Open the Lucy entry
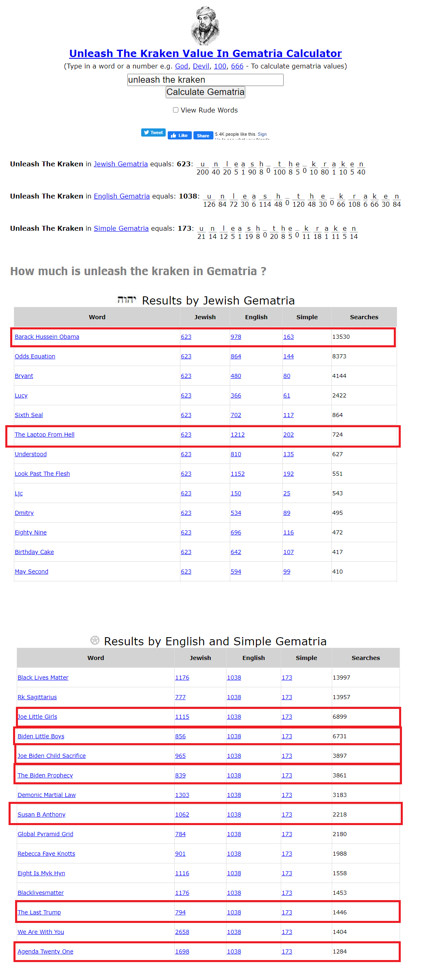 click(x=21, y=395)
